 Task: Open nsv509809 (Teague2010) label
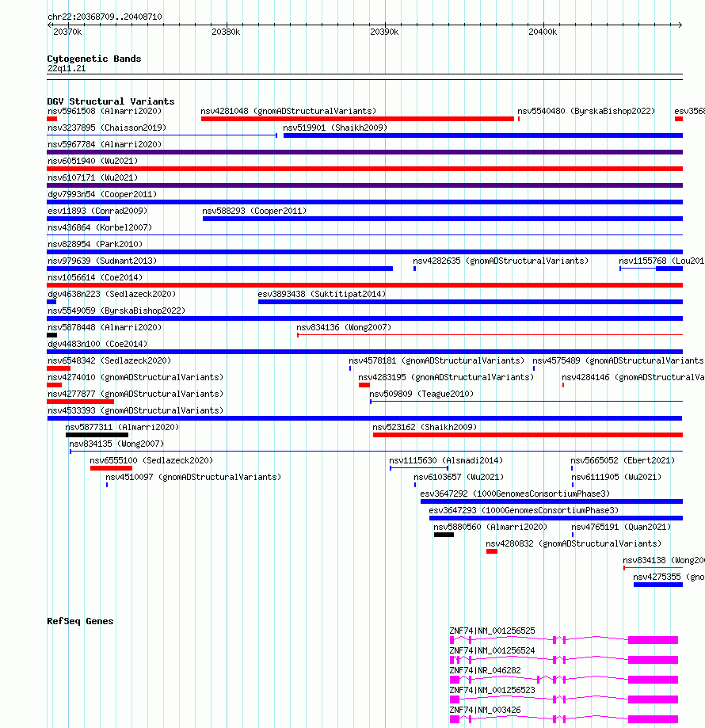[421, 394]
